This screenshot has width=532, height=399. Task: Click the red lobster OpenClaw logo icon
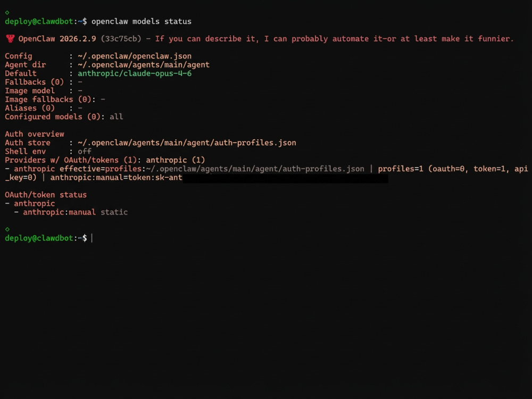tap(10, 39)
